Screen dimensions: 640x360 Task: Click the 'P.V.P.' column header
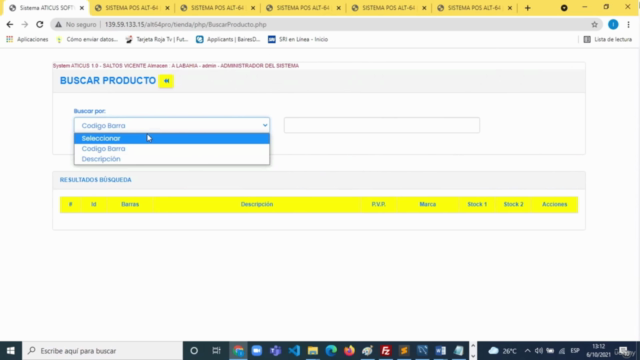tap(378, 204)
